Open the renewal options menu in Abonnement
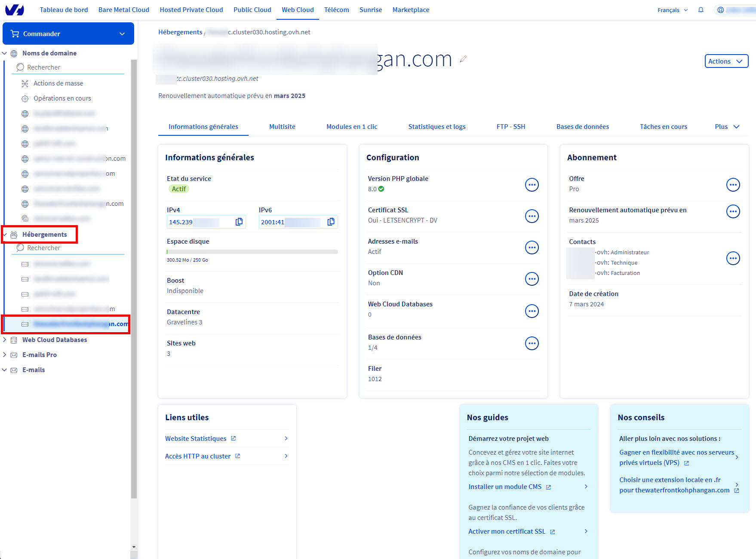 coord(733,211)
